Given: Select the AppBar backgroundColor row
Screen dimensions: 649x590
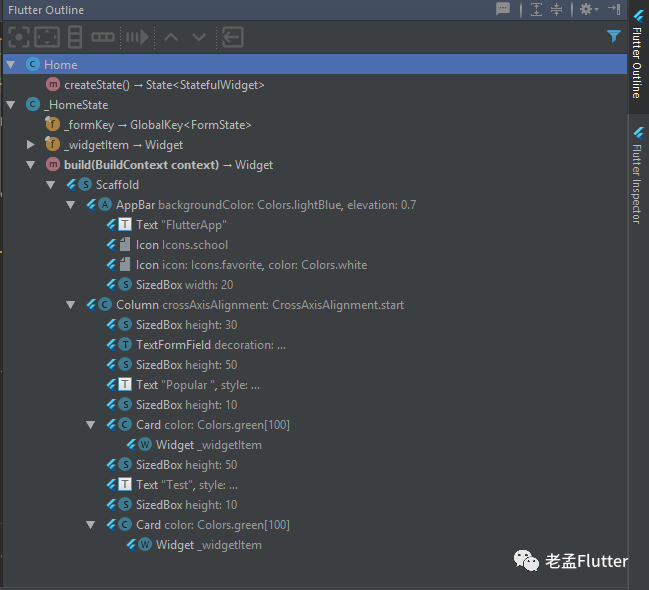Looking at the screenshot, I should [x=315, y=205].
